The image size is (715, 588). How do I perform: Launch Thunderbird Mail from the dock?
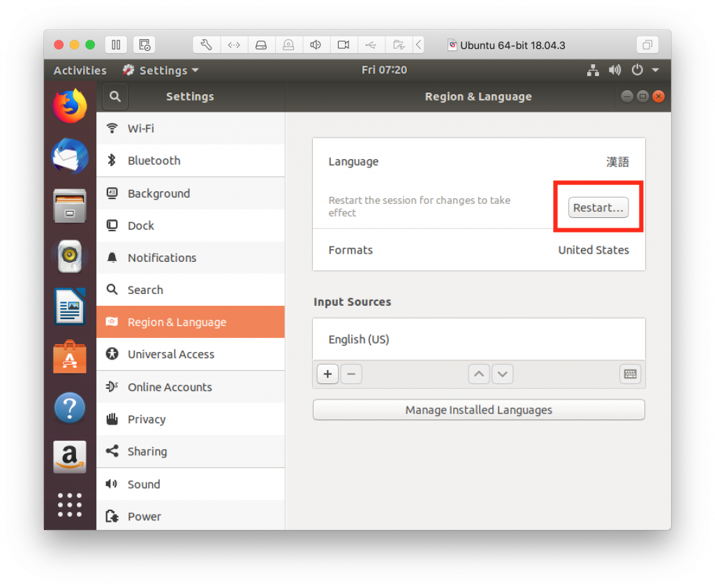[70, 156]
